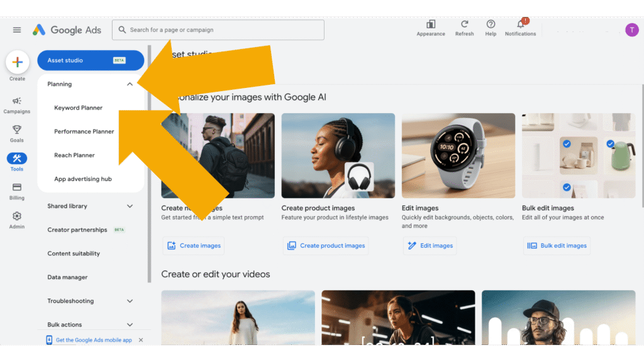Open Goals trophy icon
The width and height of the screenshot is (644, 362).
tap(17, 133)
